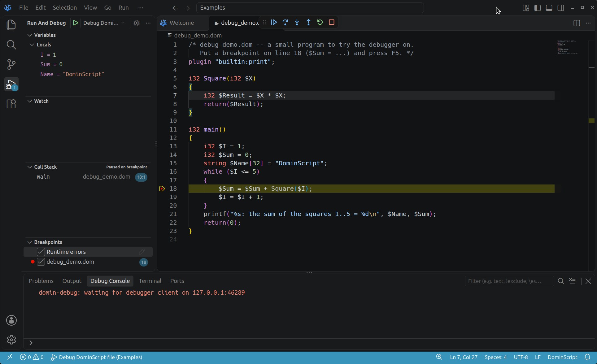Open Extensions view in activity bar
The width and height of the screenshot is (597, 364).
(x=11, y=104)
